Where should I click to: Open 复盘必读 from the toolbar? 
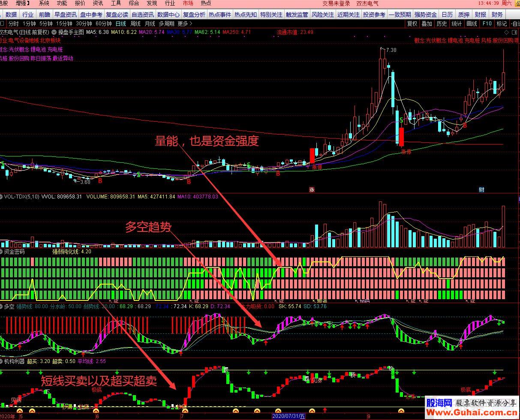coord(117,15)
